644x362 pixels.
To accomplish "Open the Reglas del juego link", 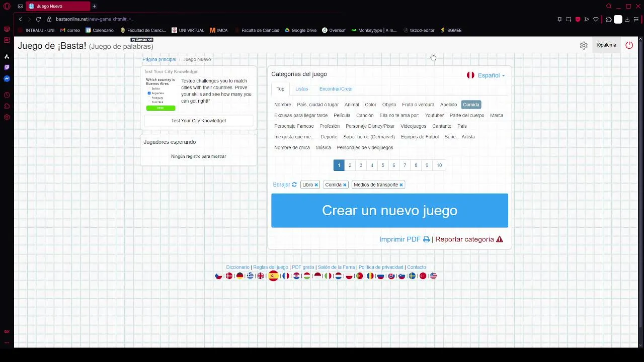I will 271,267.
